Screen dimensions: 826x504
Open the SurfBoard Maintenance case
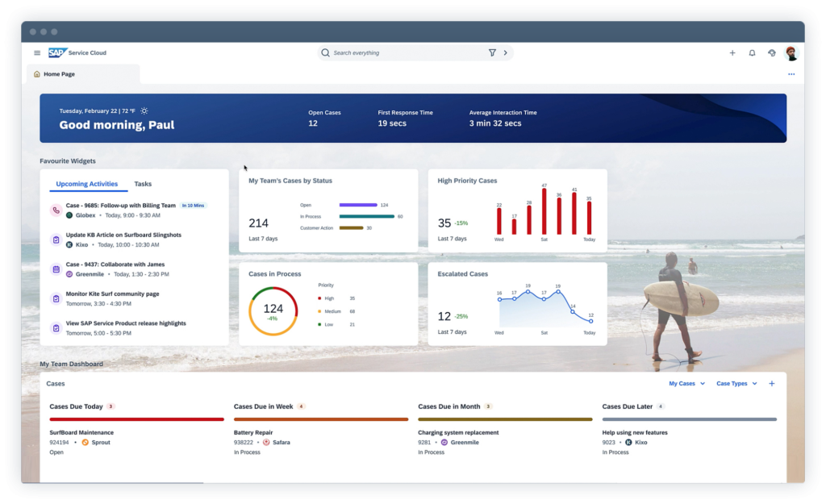[81, 432]
